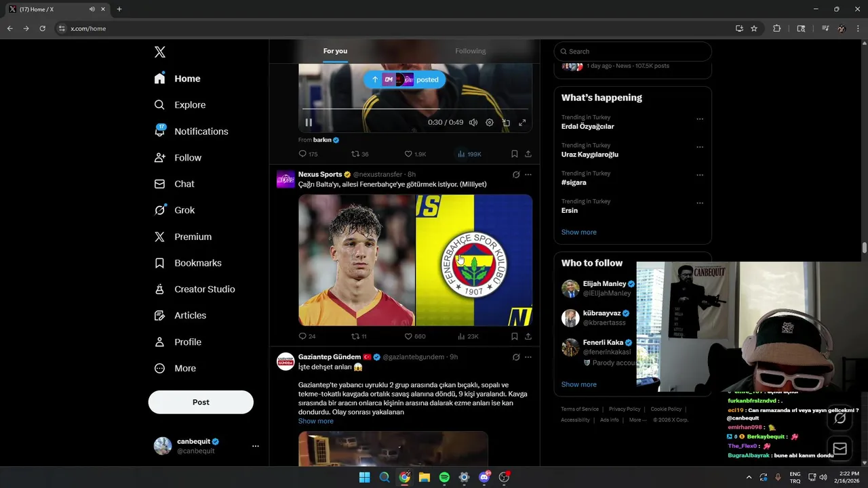Click the X logo in sidebar
Viewport: 868px width, 488px height.
pos(159,52)
